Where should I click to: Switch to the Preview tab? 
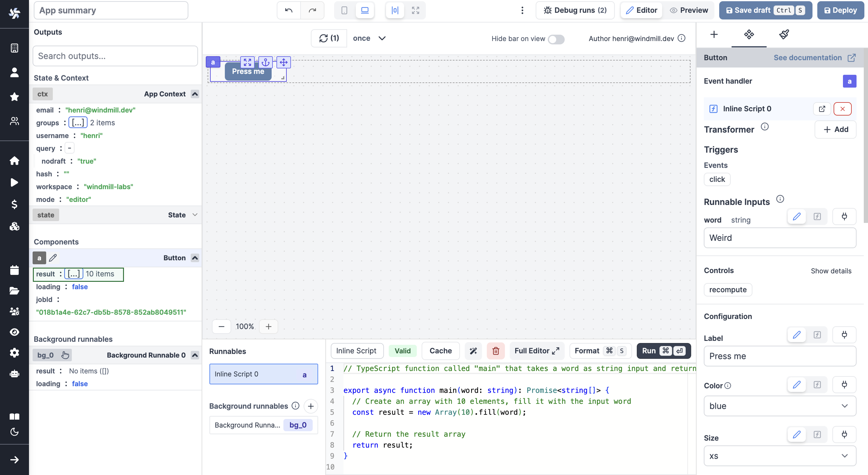pyautogui.click(x=689, y=10)
